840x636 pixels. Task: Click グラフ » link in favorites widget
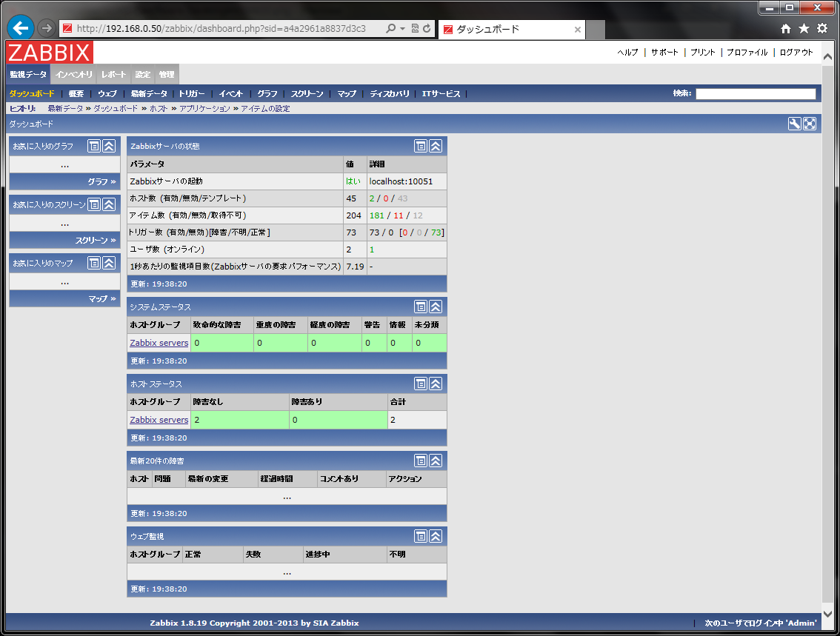101,181
